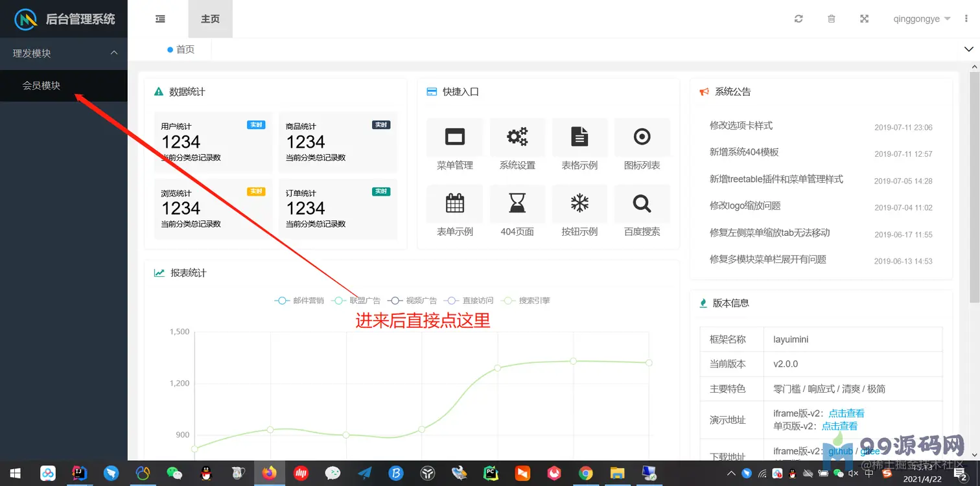Click the trash clear-cache icon
This screenshot has height=486, width=980.
(x=832, y=19)
